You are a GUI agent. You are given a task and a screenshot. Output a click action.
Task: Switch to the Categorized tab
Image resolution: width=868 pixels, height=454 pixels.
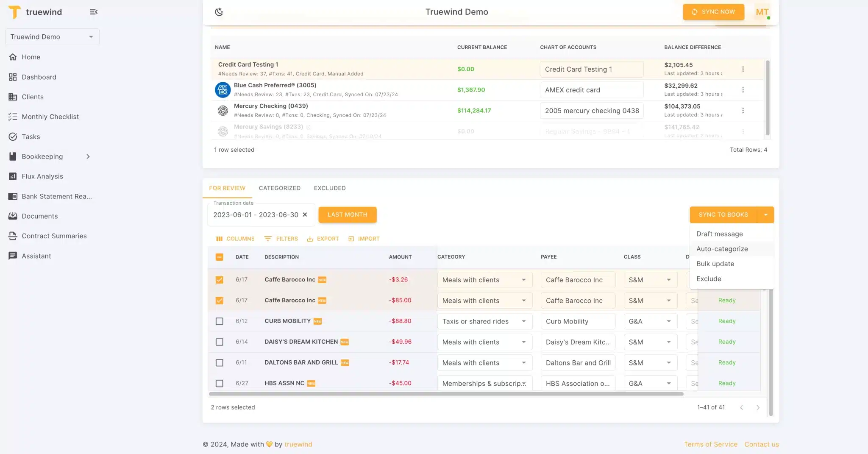pos(279,188)
